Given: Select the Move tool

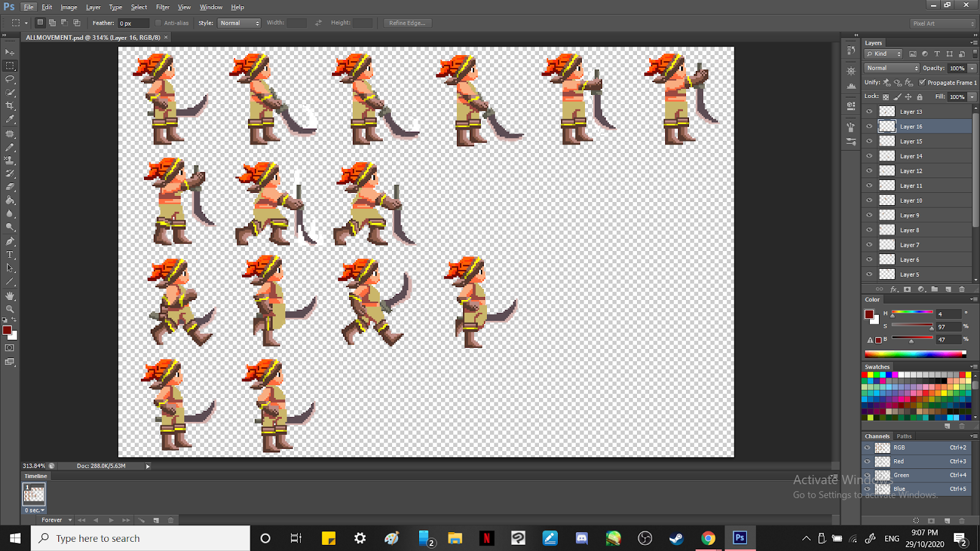Looking at the screenshot, I should click(10, 53).
